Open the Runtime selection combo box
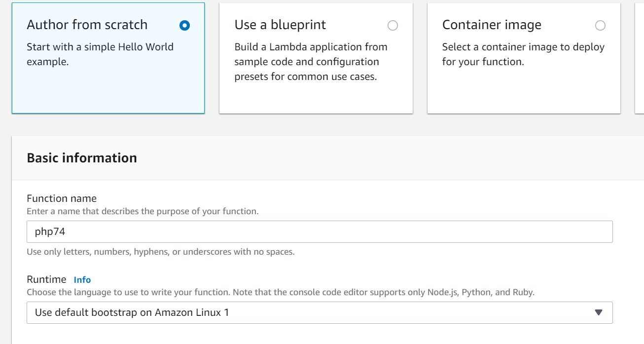The image size is (644, 344). click(316, 312)
